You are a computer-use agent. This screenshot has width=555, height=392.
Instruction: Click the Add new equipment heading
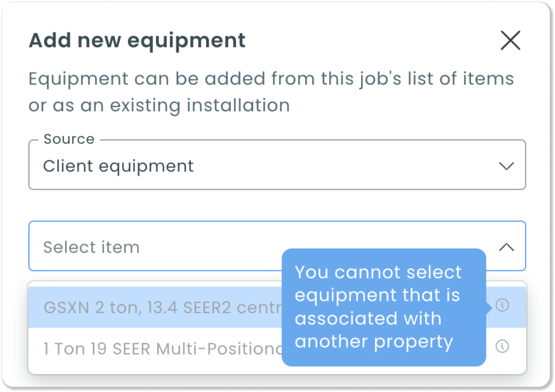[137, 41]
